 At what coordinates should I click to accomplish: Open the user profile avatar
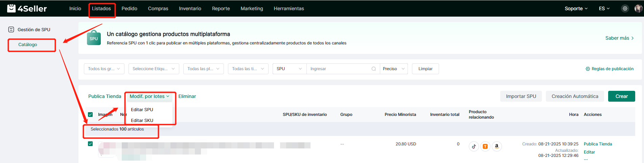[x=638, y=8]
